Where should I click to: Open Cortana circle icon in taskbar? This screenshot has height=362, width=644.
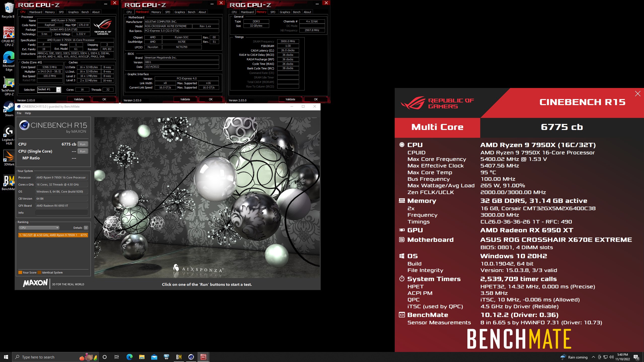105,357
